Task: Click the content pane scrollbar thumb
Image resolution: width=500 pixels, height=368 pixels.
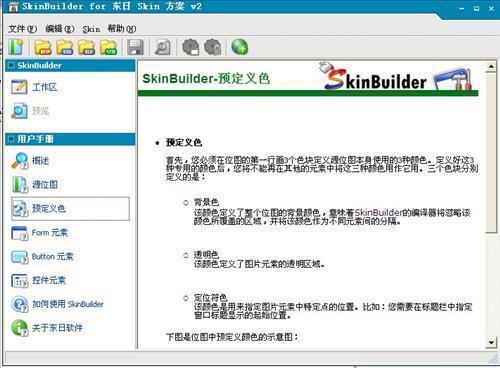Action: point(491,153)
